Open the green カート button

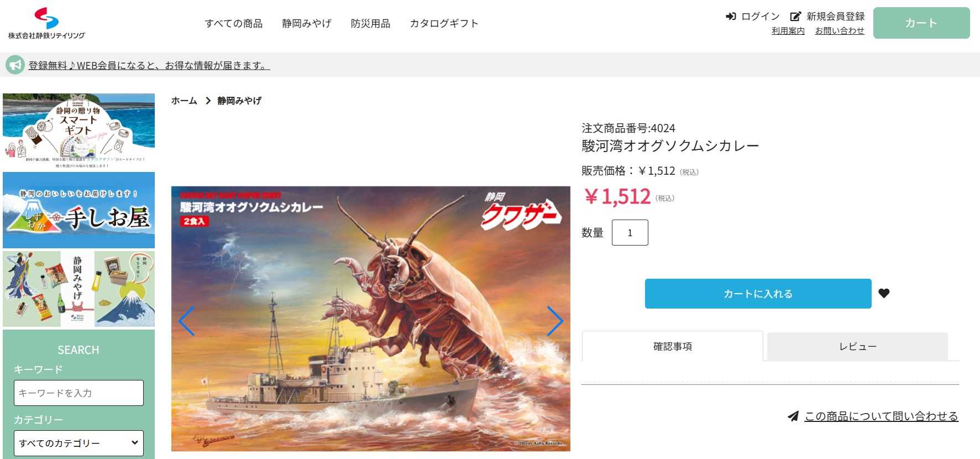point(921,23)
